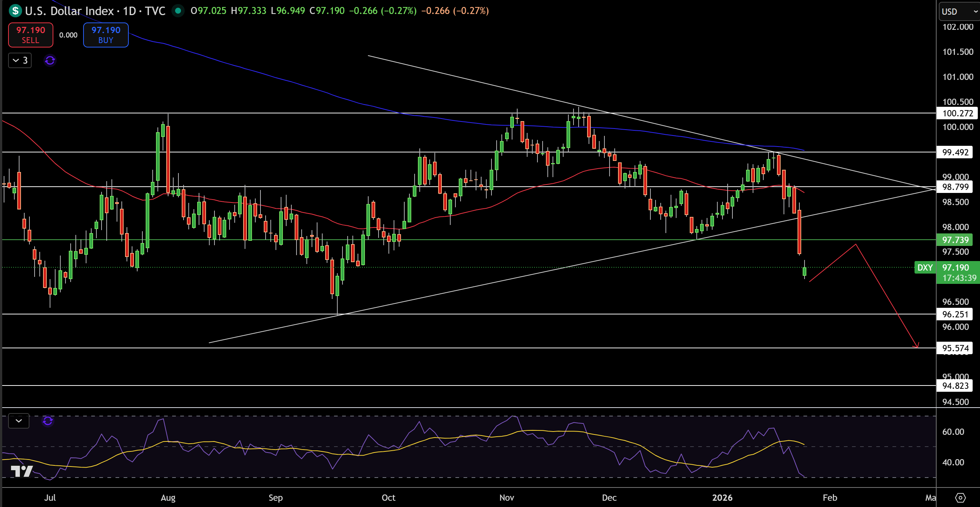Open the USD currency dropdown
This screenshot has height=507, width=980.
959,11
